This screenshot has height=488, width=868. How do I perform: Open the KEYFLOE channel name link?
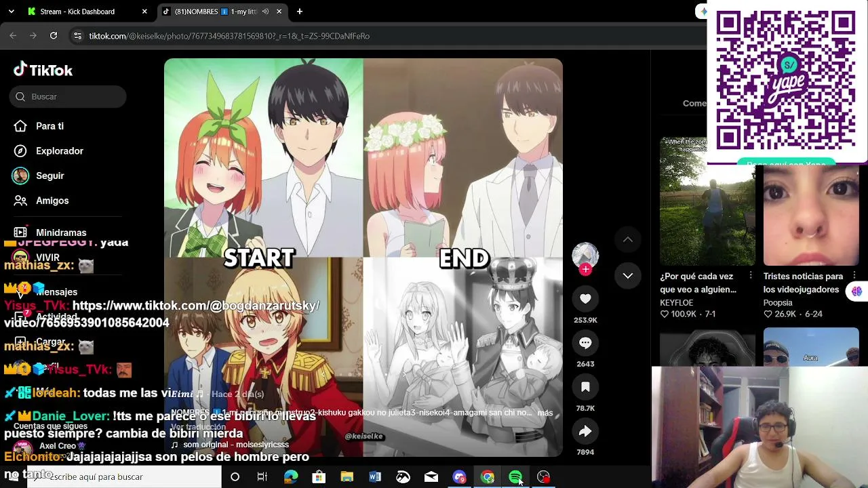point(677,303)
